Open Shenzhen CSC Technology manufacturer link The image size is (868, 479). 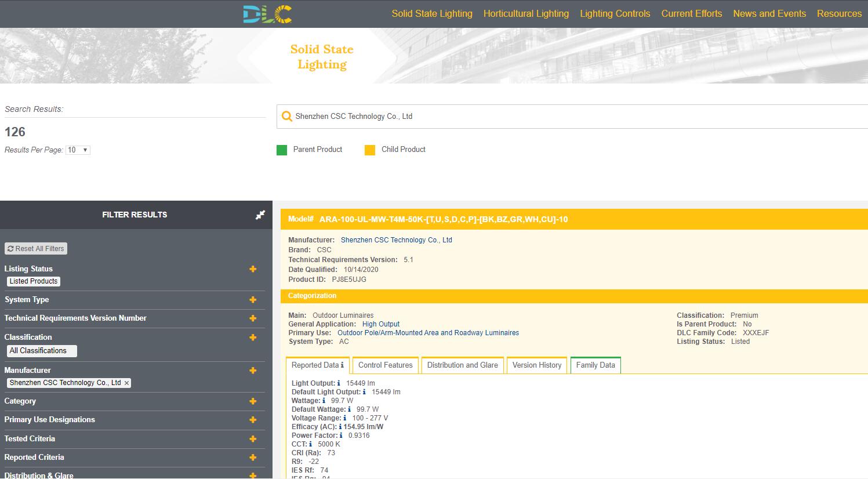pos(397,240)
